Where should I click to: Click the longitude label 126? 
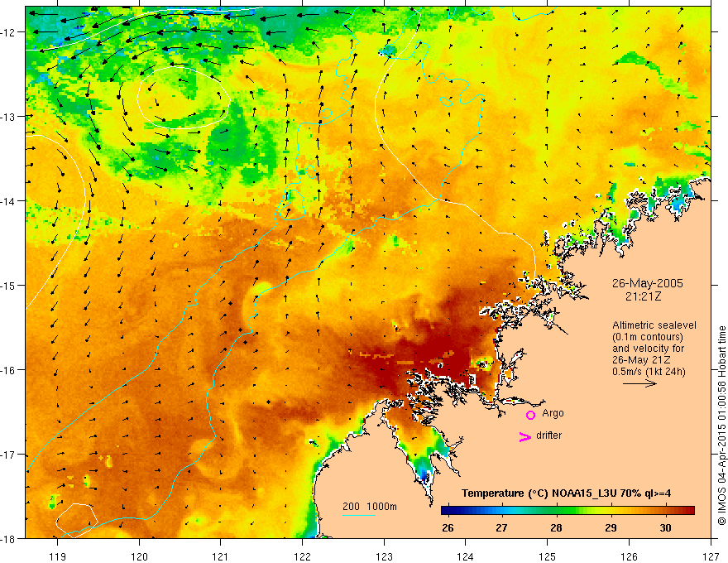tap(629, 556)
